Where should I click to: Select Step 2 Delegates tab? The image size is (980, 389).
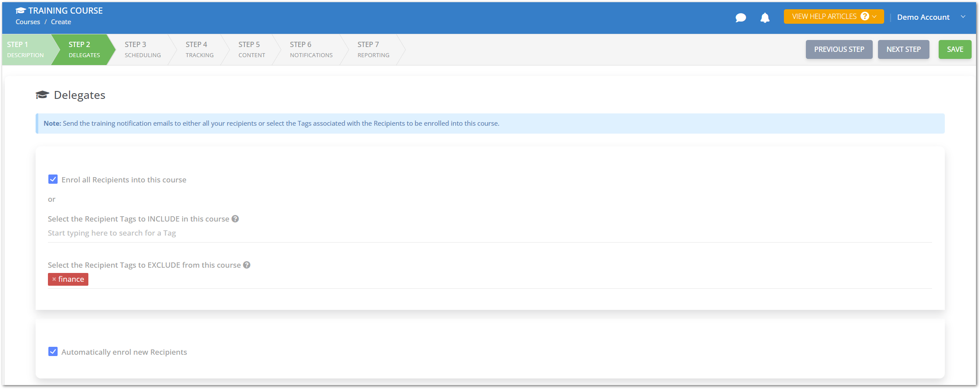(84, 49)
